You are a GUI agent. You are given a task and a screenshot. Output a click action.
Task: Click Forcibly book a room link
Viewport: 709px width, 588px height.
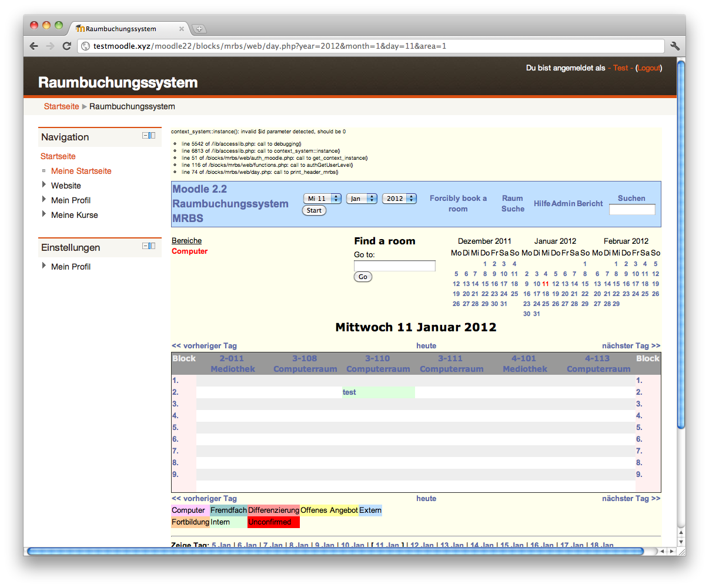click(458, 203)
